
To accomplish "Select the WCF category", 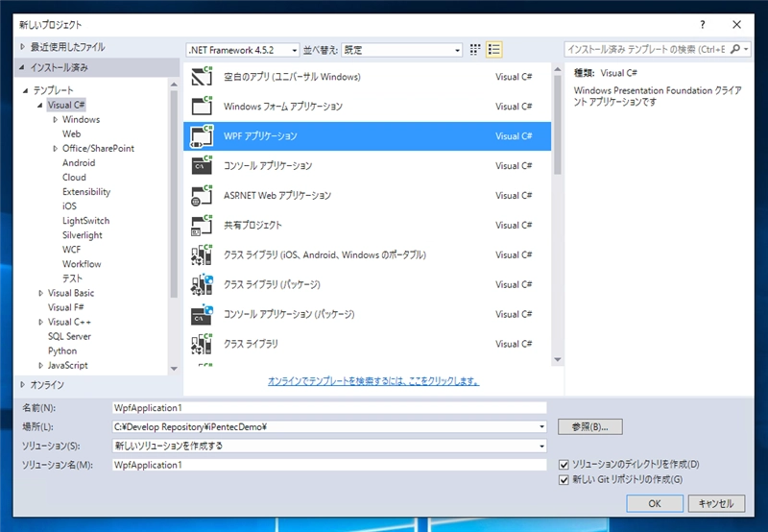I will pyautogui.click(x=71, y=250).
